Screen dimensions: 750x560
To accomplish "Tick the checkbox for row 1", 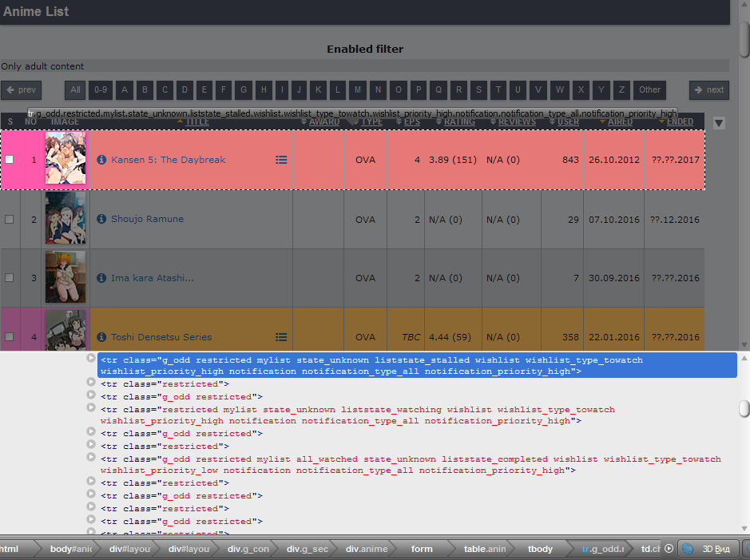I will click(10, 160).
